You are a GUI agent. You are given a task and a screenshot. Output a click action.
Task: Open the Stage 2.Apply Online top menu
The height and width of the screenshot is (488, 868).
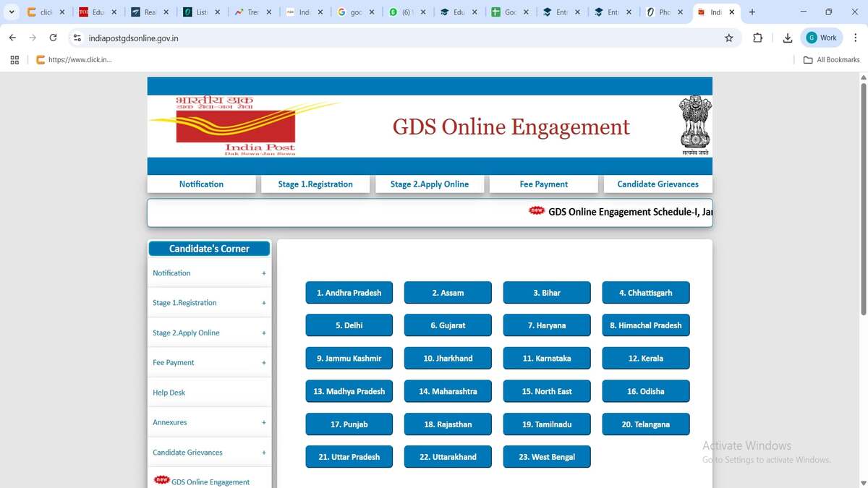coord(430,184)
